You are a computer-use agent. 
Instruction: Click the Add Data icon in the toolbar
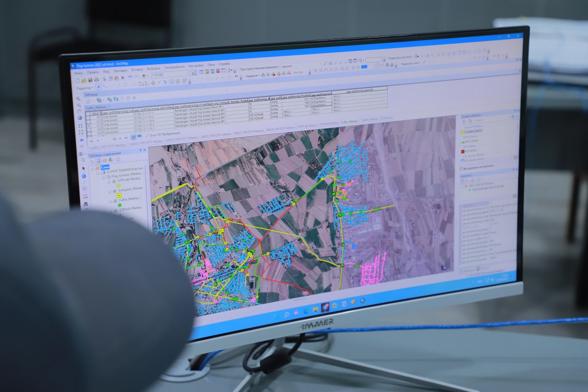click(145, 76)
